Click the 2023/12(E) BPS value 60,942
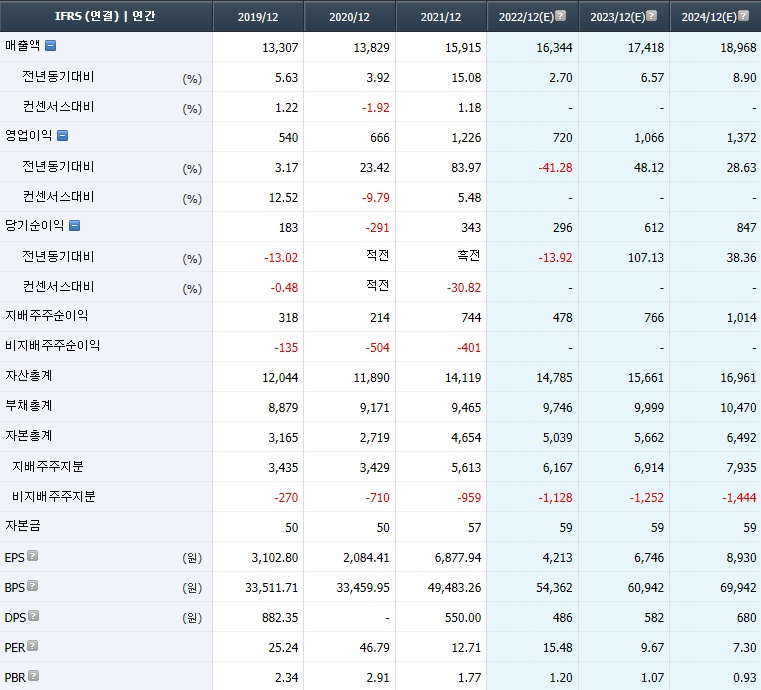761x690 pixels. 645,588
